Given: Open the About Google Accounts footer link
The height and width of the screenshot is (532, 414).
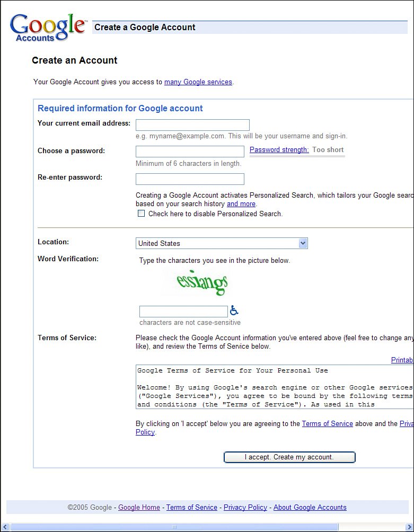Looking at the screenshot, I should point(310,507).
